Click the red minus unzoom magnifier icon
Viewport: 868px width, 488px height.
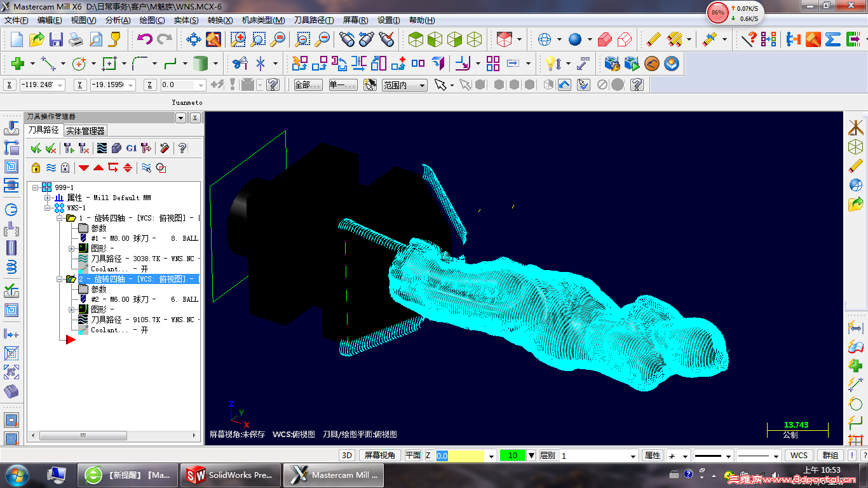[x=323, y=39]
